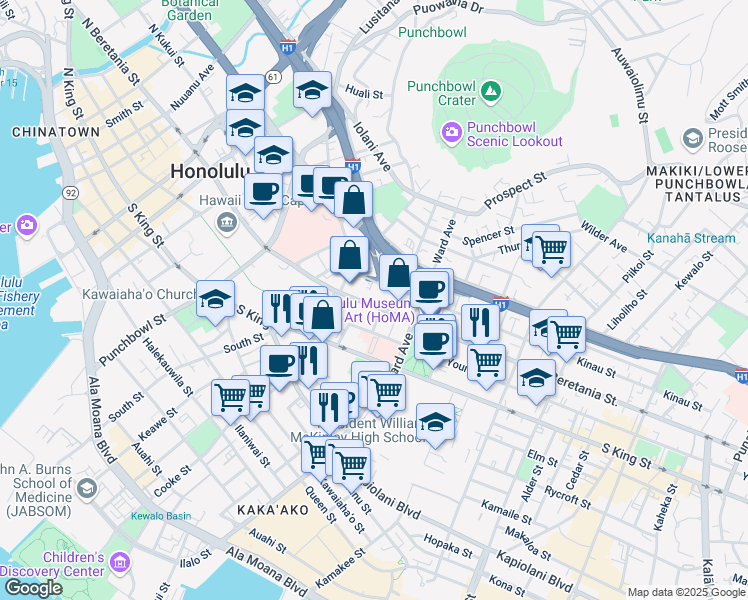Screen dimensions: 748x600
Task: Click the school marker beside route 61 shield
Action: [245, 92]
